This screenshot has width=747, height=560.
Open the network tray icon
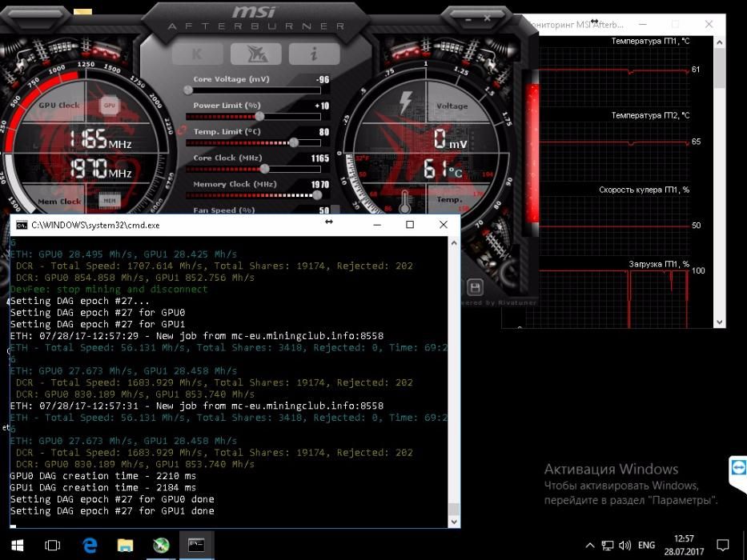(x=608, y=546)
